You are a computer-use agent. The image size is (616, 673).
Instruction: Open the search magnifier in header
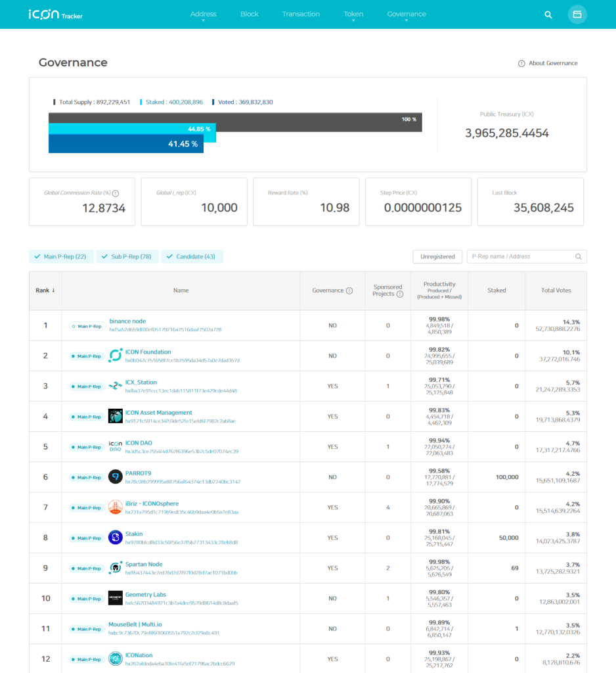pos(548,14)
